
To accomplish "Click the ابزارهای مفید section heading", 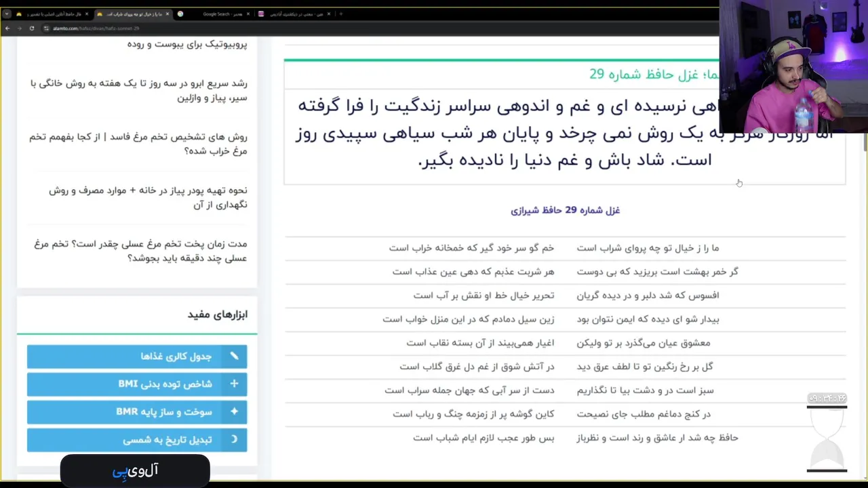I will coord(218,314).
